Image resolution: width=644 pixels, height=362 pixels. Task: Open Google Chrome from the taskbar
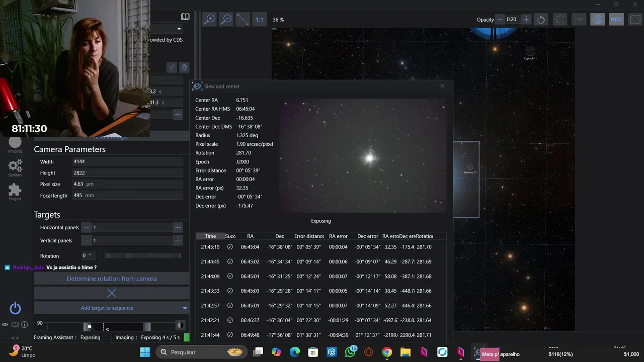point(387,352)
